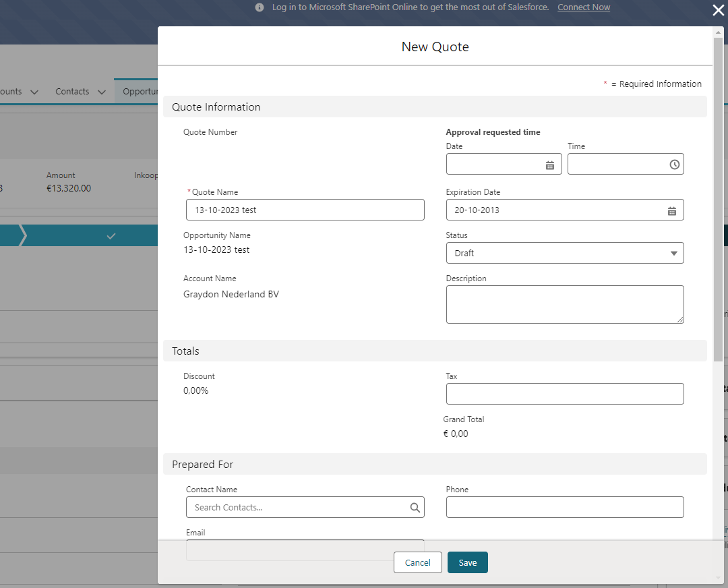
Task: Click the magnifier icon in Search Contacts
Action: click(x=415, y=507)
